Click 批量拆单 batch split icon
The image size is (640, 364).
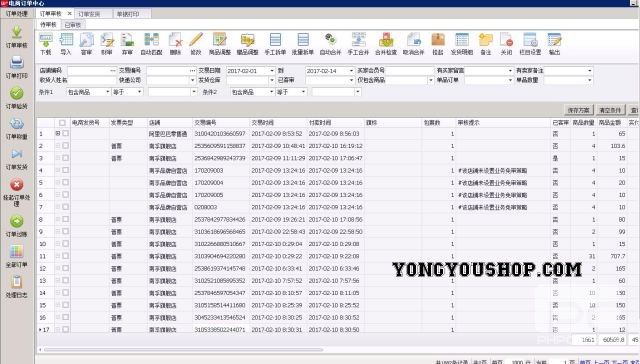pyautogui.click(x=303, y=44)
